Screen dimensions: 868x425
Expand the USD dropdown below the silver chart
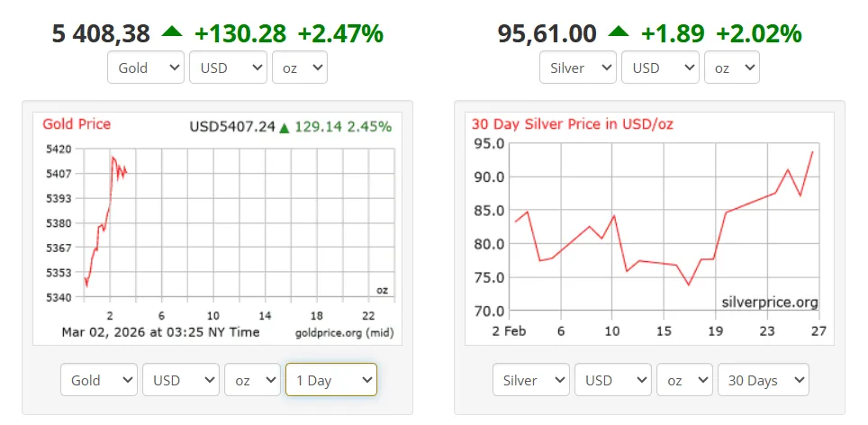pos(613,380)
